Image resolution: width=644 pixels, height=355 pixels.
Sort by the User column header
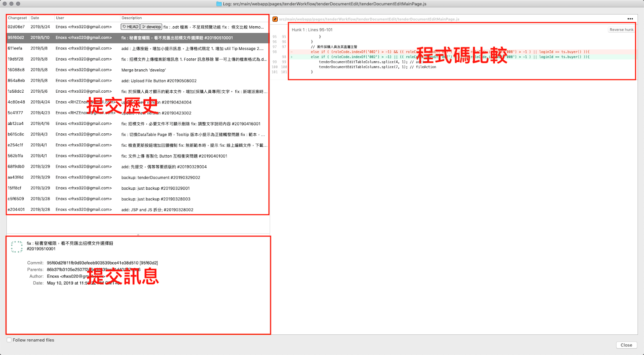[87, 18]
